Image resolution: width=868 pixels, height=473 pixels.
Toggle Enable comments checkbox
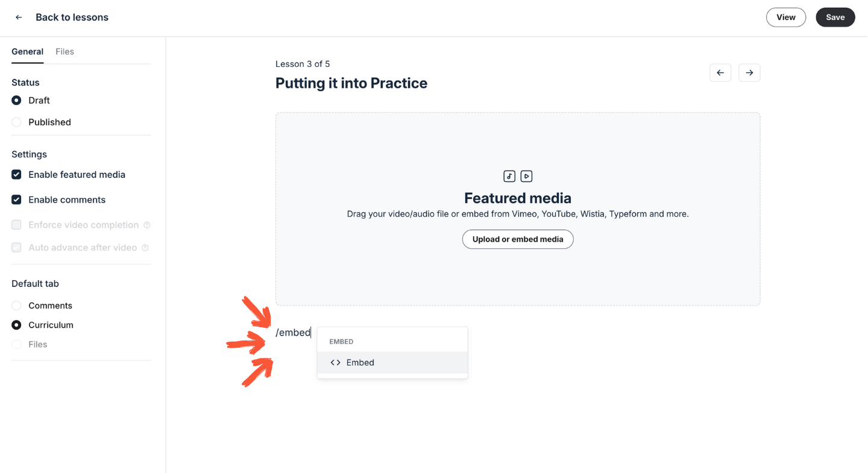point(16,200)
